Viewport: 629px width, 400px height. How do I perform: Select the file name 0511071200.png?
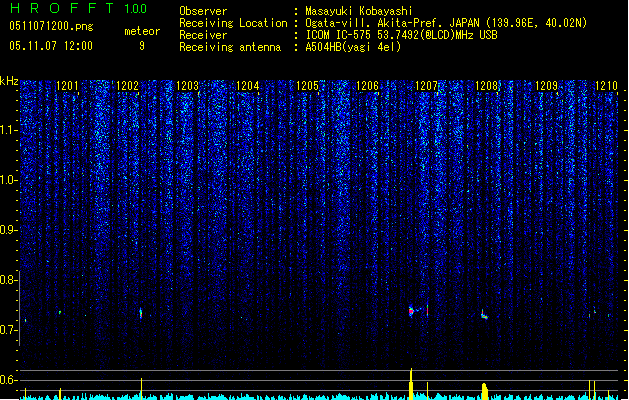(x=51, y=26)
